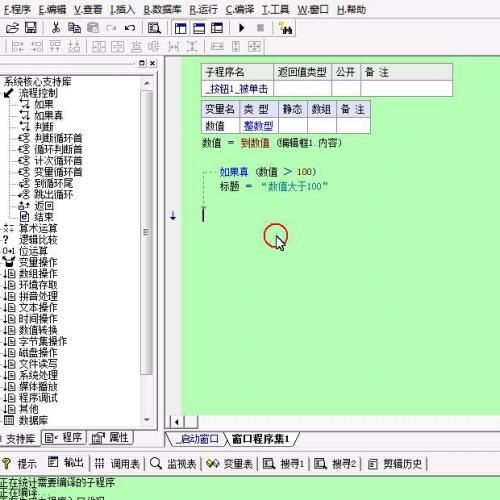Viewport: 500px width, 500px height.
Task: Expand the 算术运算 category
Action: [x=38, y=228]
